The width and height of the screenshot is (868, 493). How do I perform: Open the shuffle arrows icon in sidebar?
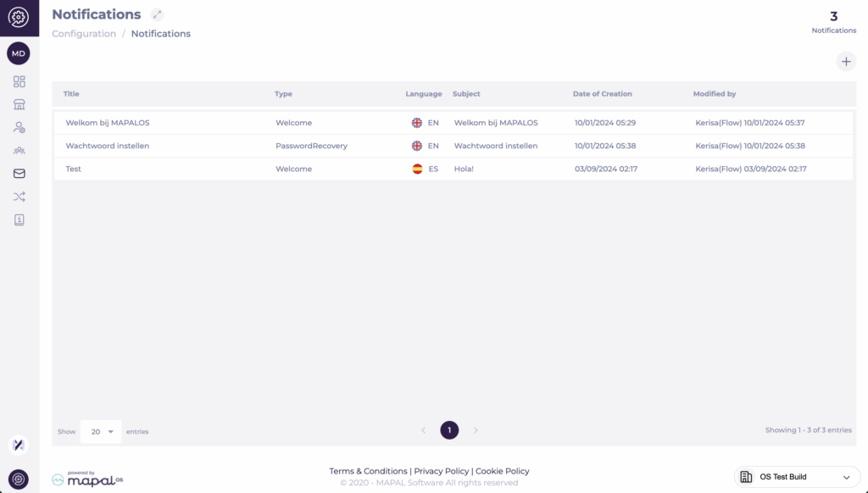[x=19, y=197]
